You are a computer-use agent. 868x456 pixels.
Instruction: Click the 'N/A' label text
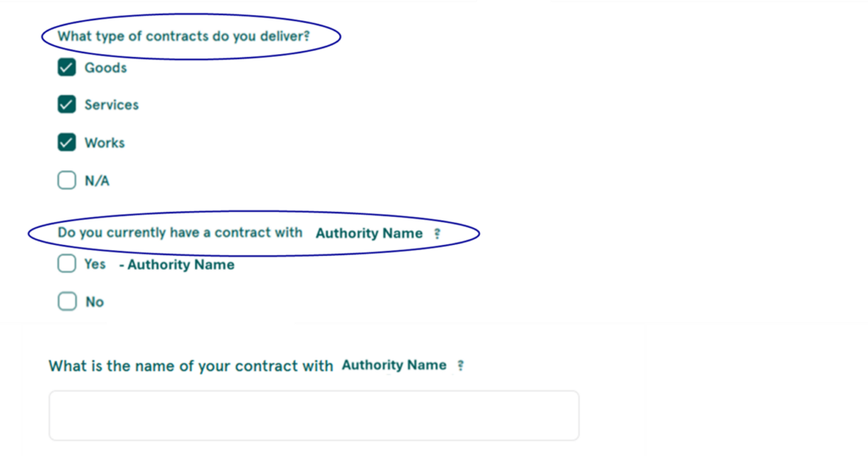(97, 181)
